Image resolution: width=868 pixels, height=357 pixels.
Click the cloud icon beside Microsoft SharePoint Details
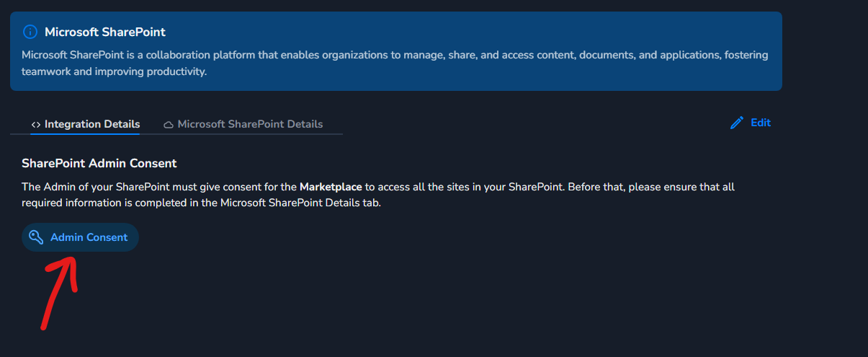pyautogui.click(x=169, y=125)
